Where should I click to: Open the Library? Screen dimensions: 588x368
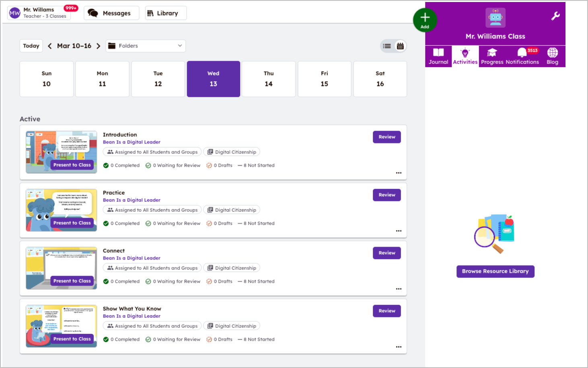coord(166,13)
